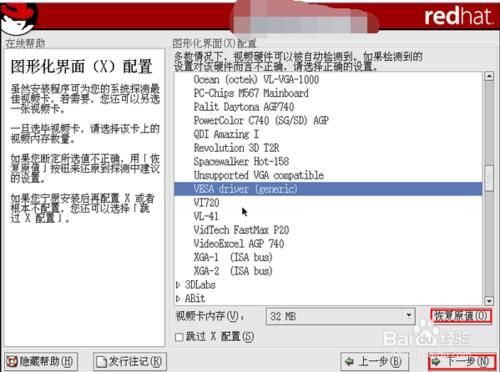This screenshot has height=372, width=500.
Task: Open the Release Notes (发行注记) button
Action: point(130,362)
